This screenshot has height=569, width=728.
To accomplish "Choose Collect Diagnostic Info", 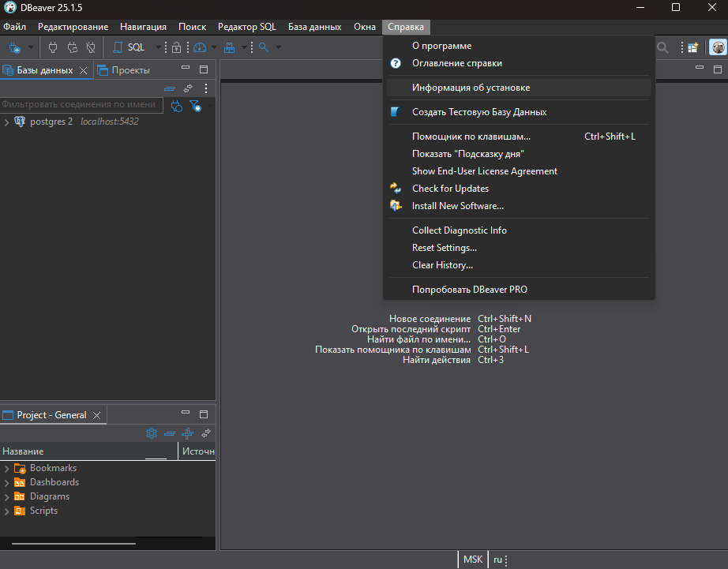I will [519, 230].
